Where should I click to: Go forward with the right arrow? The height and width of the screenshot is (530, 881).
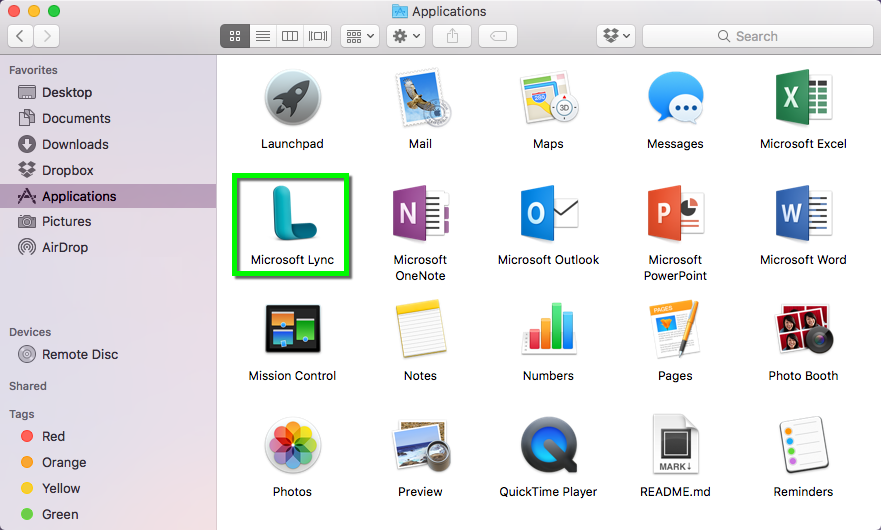[47, 36]
